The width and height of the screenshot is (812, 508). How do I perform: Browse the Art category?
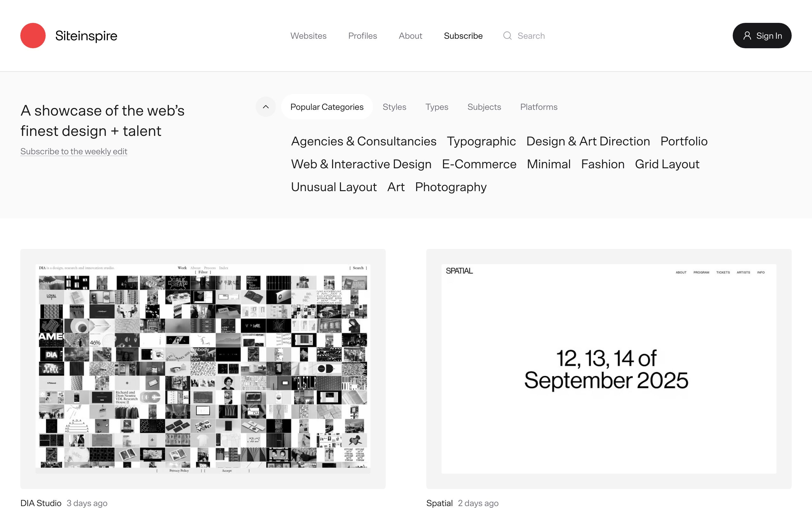(x=396, y=187)
